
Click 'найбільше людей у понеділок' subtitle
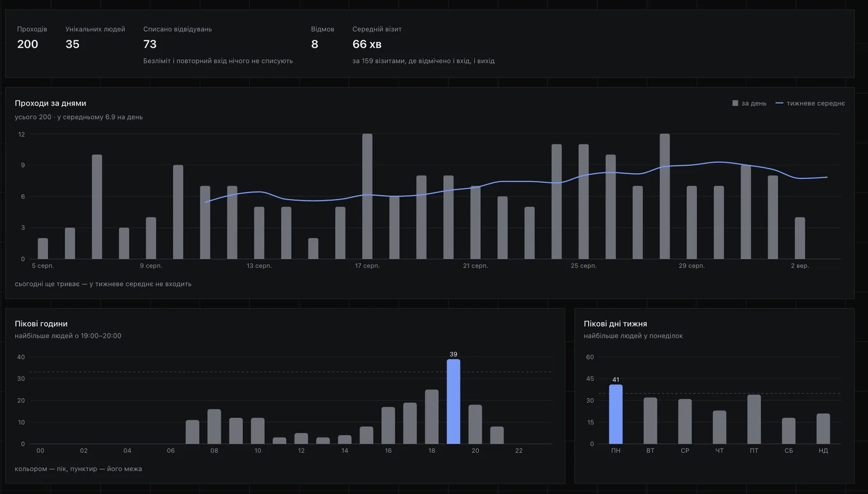[633, 336]
